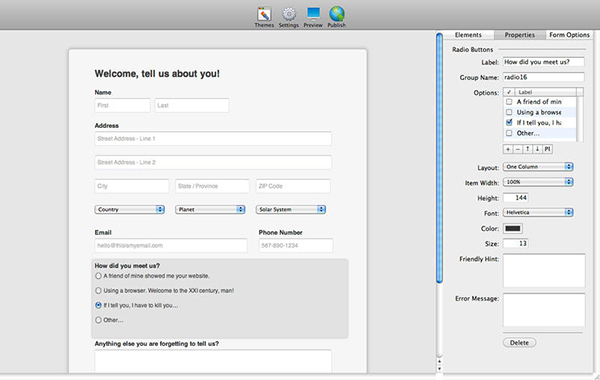Viewport: 600px width, 380px height.
Task: Select the 'Other...' radio button in form
Action: pyautogui.click(x=98, y=320)
